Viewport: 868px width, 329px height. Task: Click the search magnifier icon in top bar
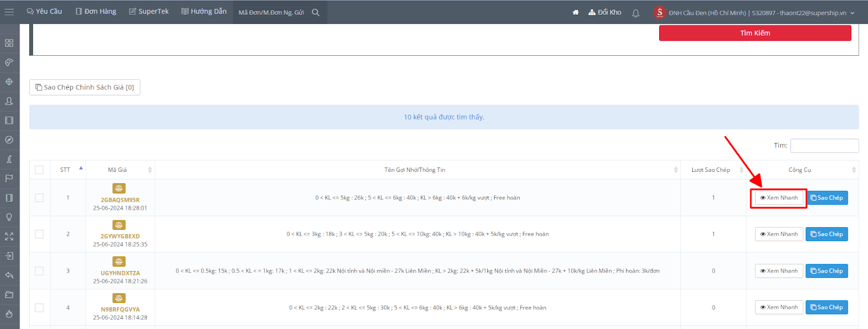(316, 12)
